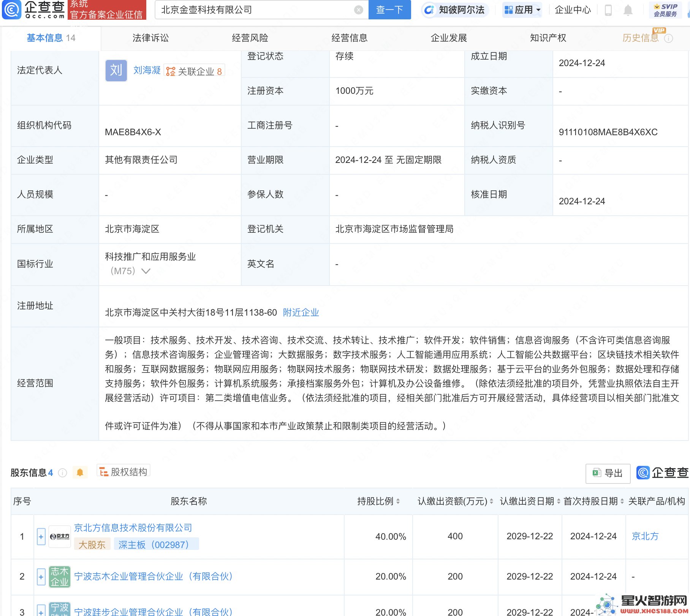Click the Qichacha logo icon
Screen dimensions: 690x616
point(11,9)
